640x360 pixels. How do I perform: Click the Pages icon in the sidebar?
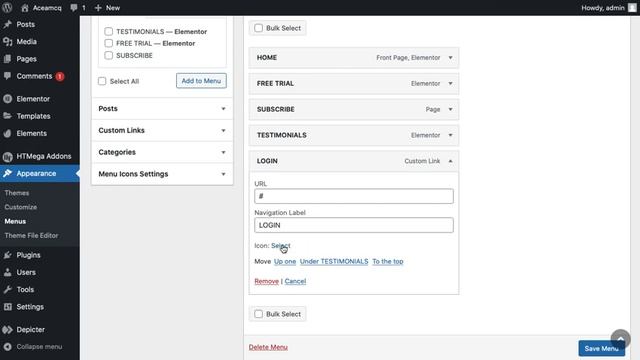(x=7, y=59)
